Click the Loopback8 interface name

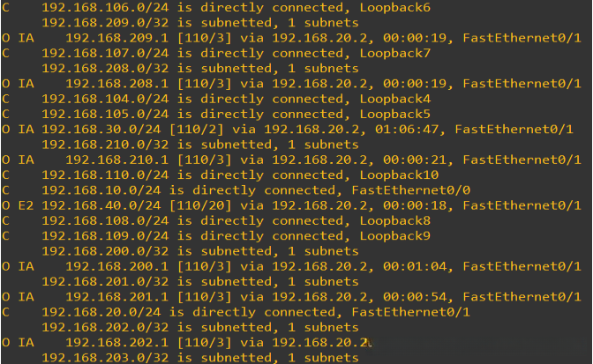pos(395,220)
